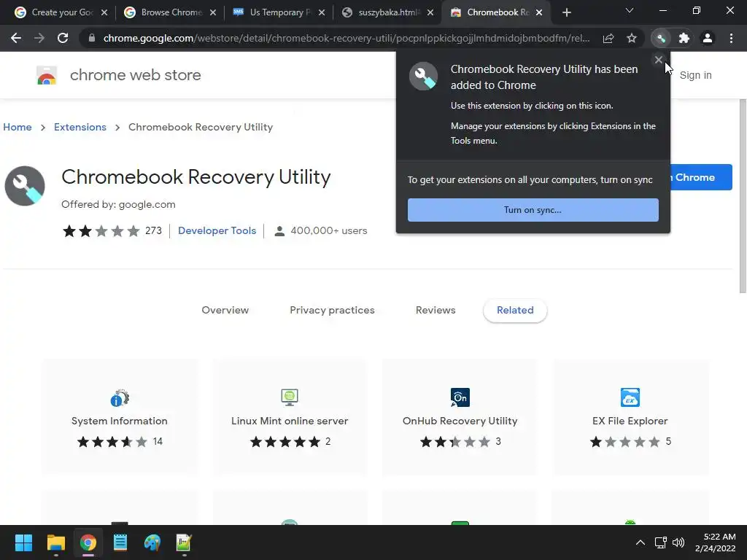Image resolution: width=747 pixels, height=560 pixels.
Task: Click Sign in link
Action: [695, 75]
